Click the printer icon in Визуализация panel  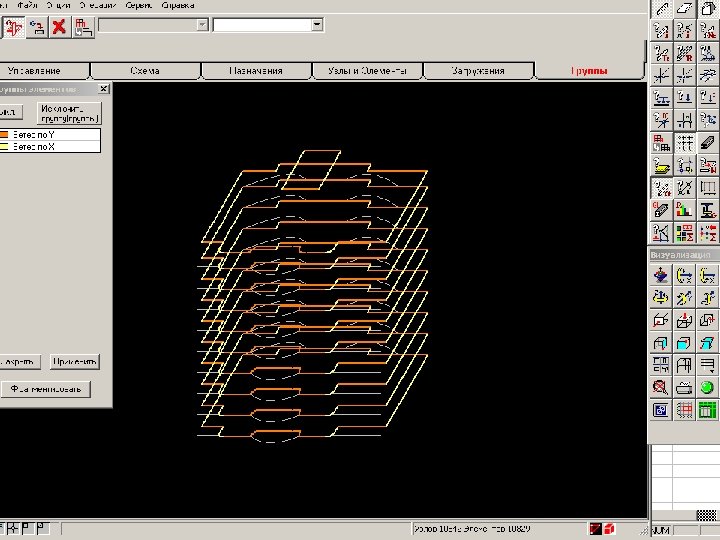point(684,387)
